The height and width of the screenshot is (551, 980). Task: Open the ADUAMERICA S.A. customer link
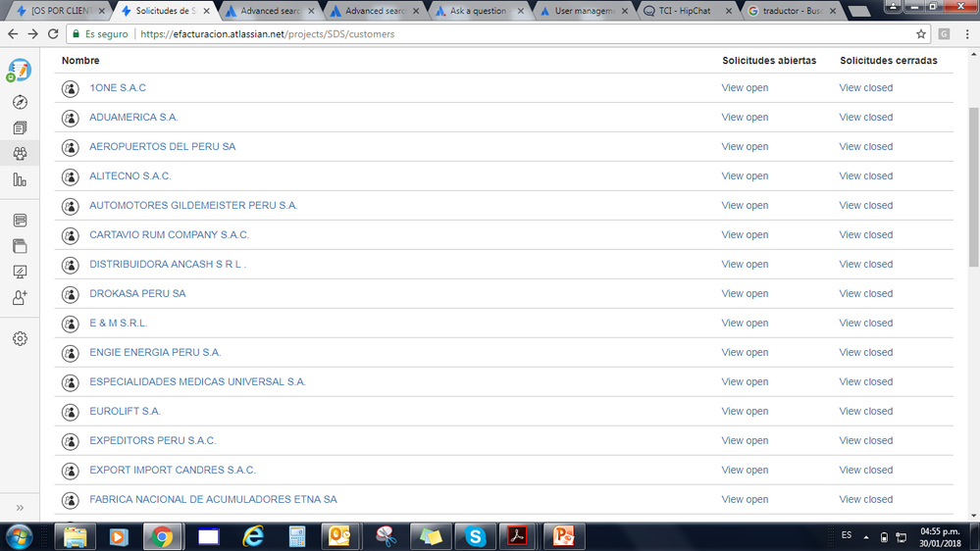click(133, 118)
